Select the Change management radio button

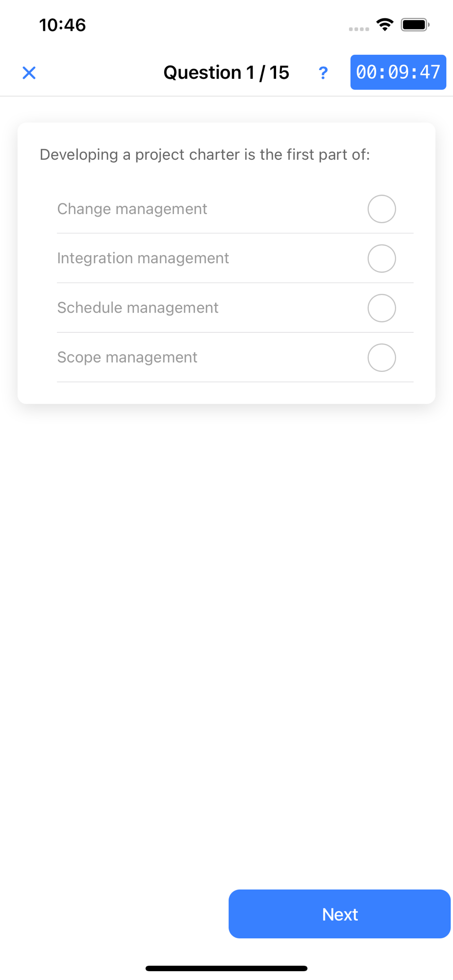click(381, 209)
